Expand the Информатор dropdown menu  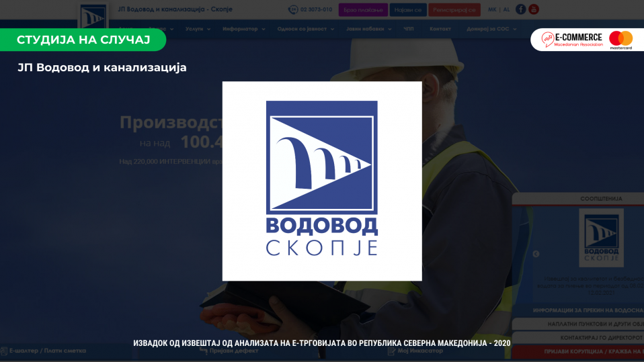[x=243, y=30]
